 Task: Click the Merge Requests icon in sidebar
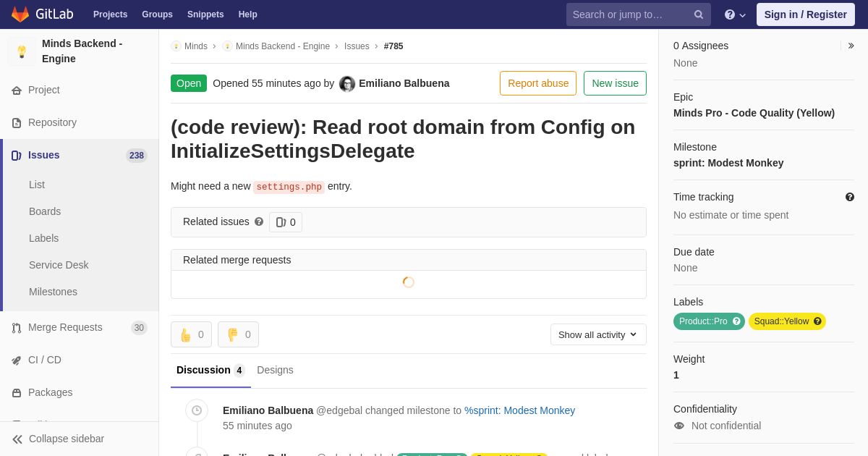17,328
